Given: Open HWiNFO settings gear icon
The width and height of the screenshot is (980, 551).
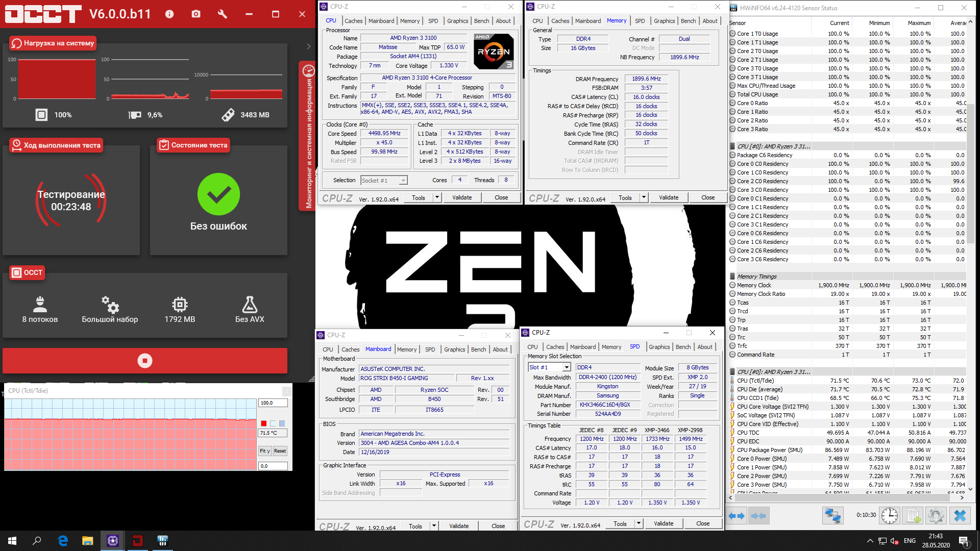Looking at the screenshot, I should 936,516.
